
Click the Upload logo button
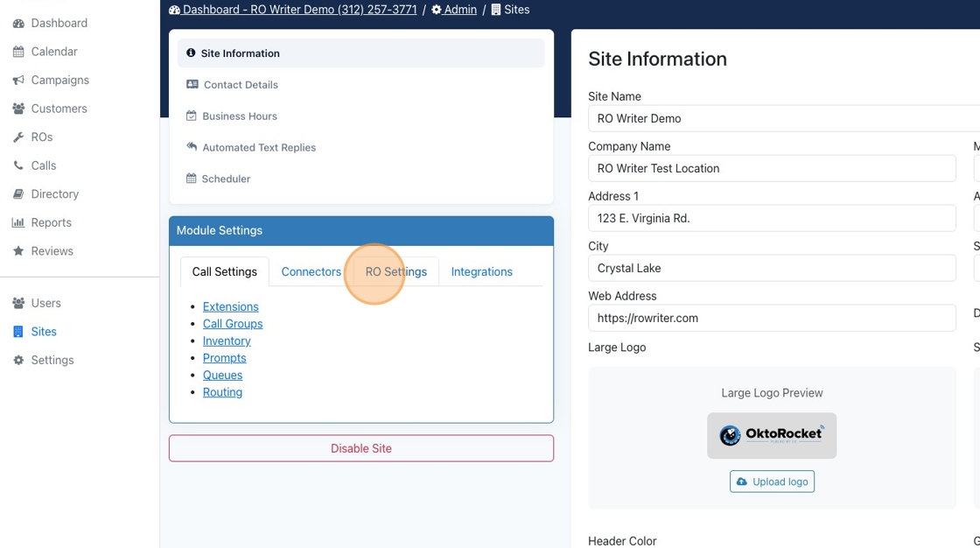[x=772, y=481]
